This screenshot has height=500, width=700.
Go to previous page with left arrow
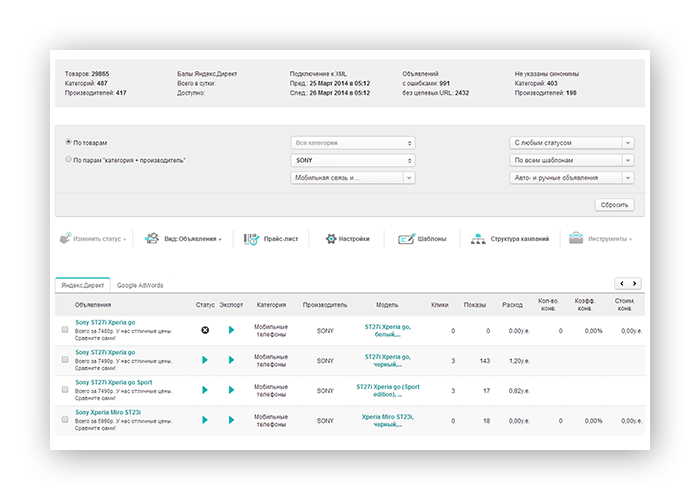622,283
